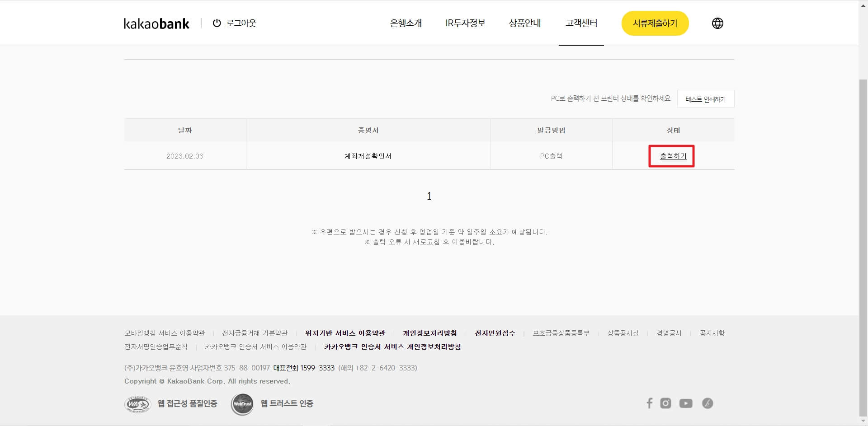Open the 상품안내 menu
Screen dimensions: 868x426
click(525, 23)
